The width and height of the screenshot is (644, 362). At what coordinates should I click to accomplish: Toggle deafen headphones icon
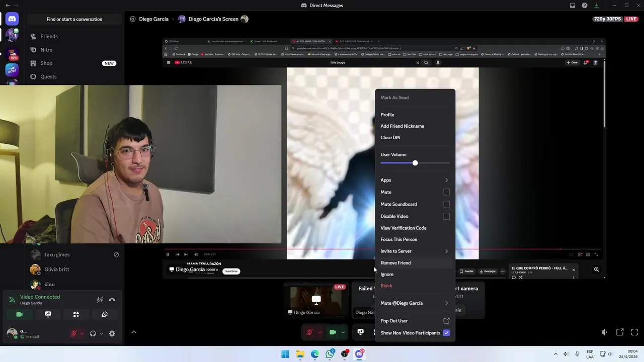(93, 333)
